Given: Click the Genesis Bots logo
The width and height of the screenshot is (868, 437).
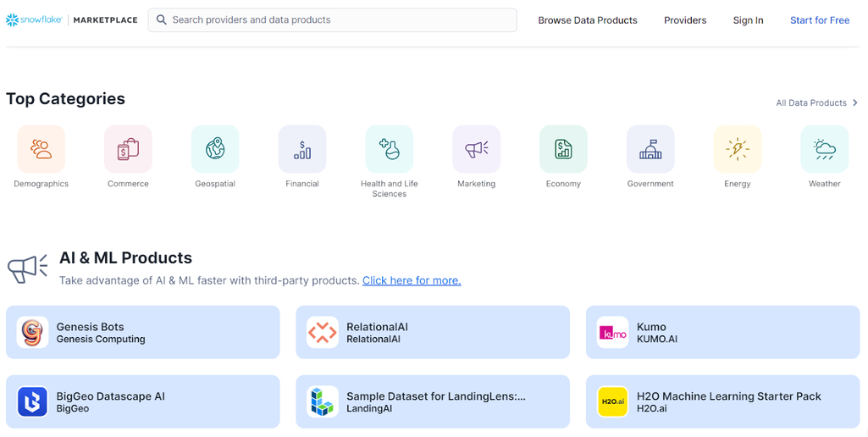Looking at the screenshot, I should pyautogui.click(x=33, y=332).
